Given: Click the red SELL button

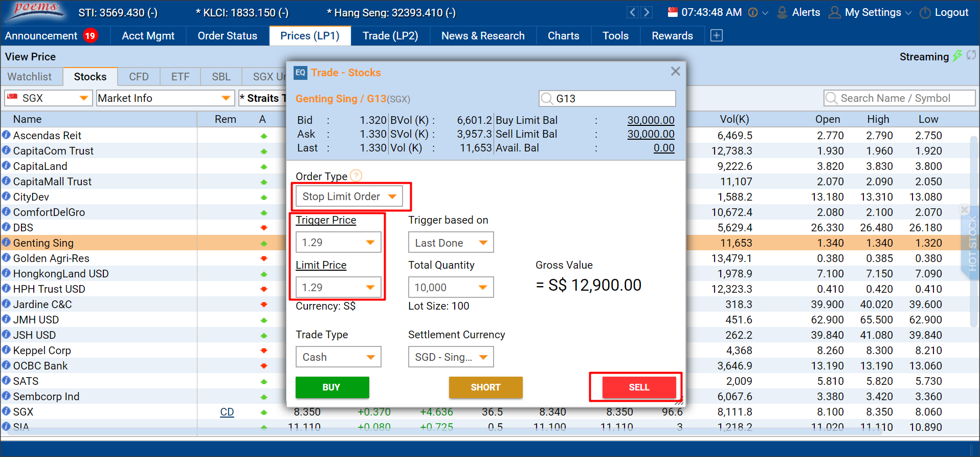Looking at the screenshot, I should click(639, 387).
